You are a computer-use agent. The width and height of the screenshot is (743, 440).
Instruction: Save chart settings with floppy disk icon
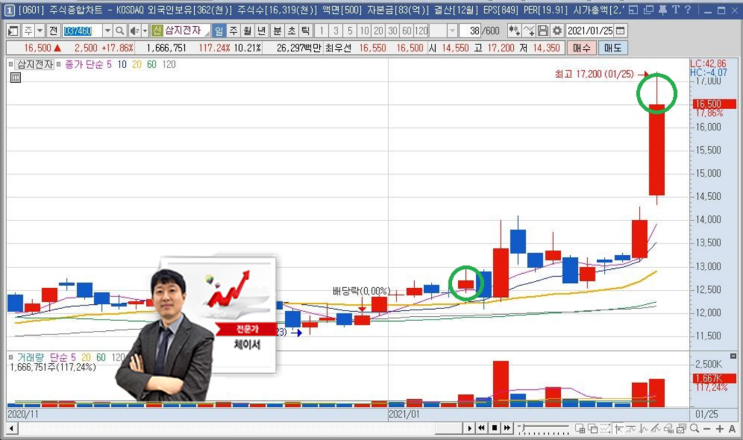pyautogui.click(x=543, y=31)
